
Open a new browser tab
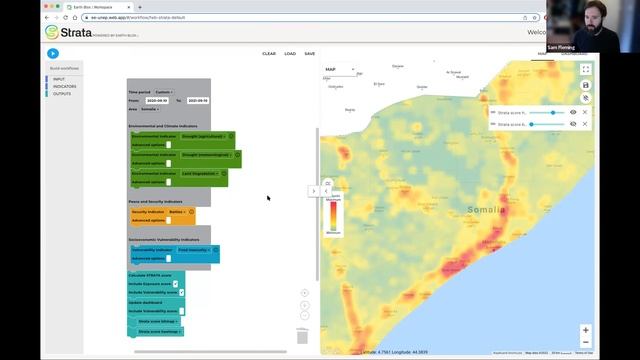coord(140,7)
